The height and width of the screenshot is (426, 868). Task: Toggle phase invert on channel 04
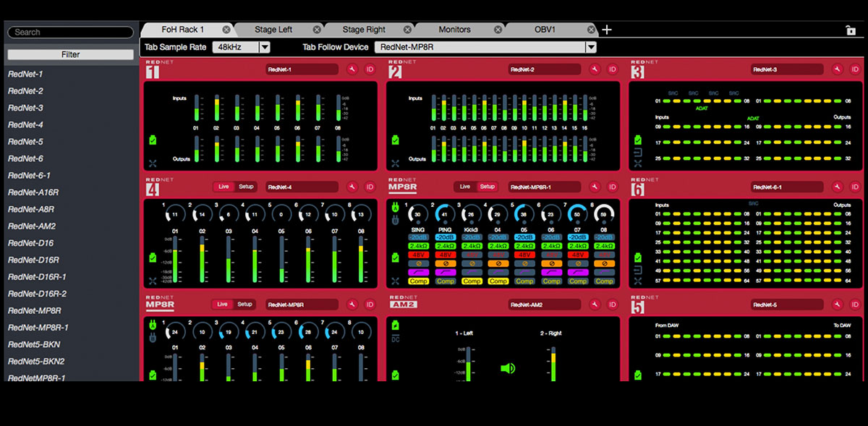click(498, 263)
